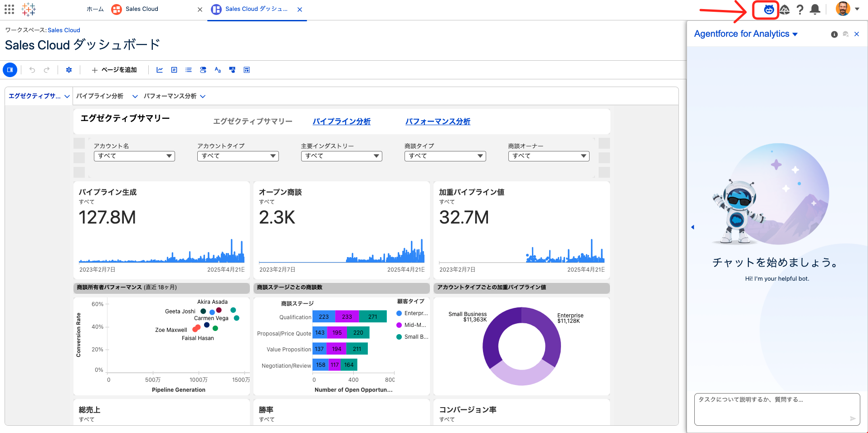Click the dashboard settings gear icon
868x433 pixels.
[x=69, y=70]
